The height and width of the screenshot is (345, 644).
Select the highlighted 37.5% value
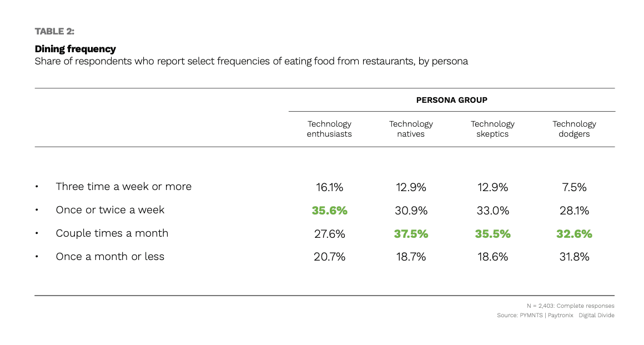(x=411, y=234)
